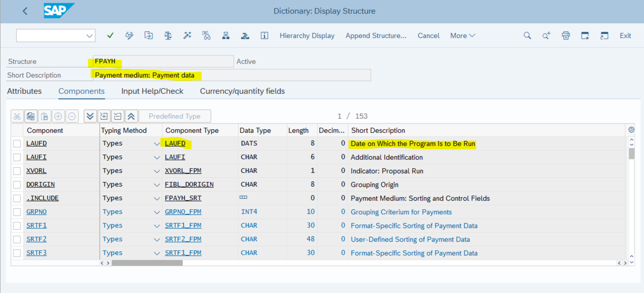Select the .INCLUDE row checkbox

[17, 198]
